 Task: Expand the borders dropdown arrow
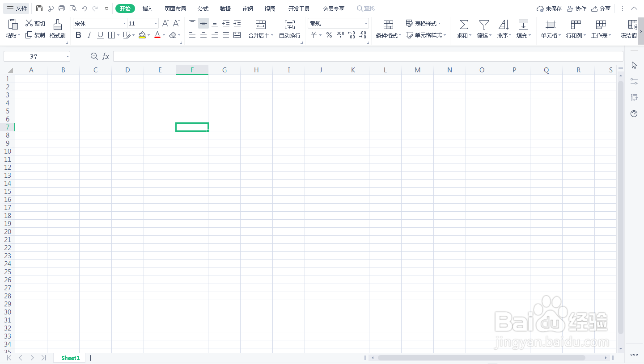[118, 35]
